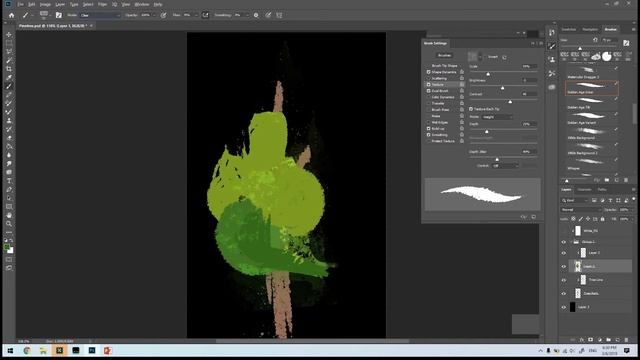This screenshot has width=640, height=360.
Task: Select White Background brush preset
Action: (592, 133)
